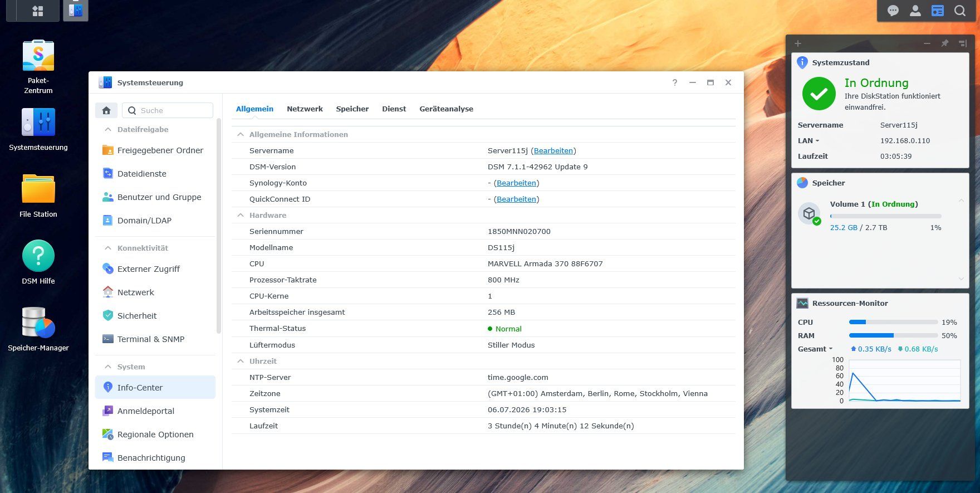This screenshot has width=980, height=493.
Task: Select the Systemsteuerung taskbar icon
Action: (76, 11)
